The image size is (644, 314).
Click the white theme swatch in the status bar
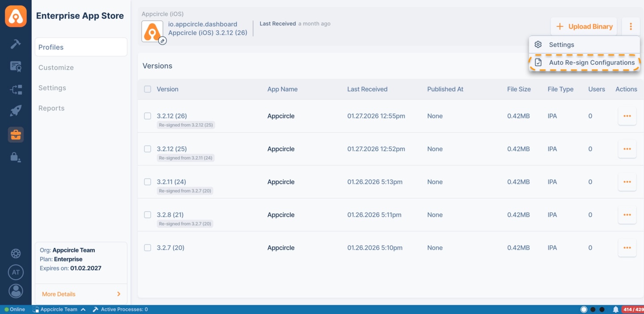(583, 309)
